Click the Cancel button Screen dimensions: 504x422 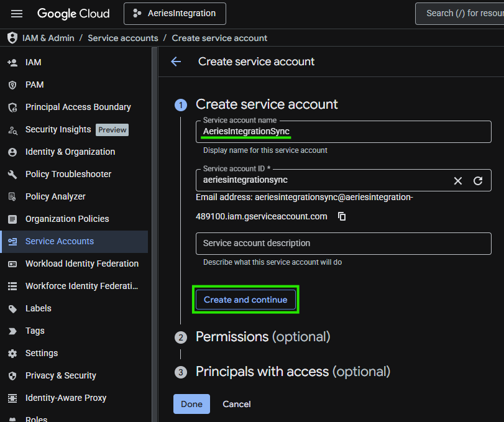pos(237,404)
